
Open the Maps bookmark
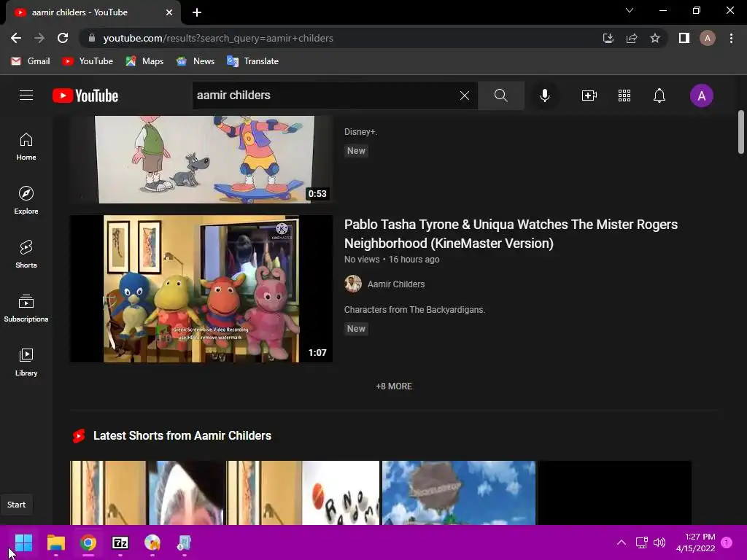(x=144, y=61)
